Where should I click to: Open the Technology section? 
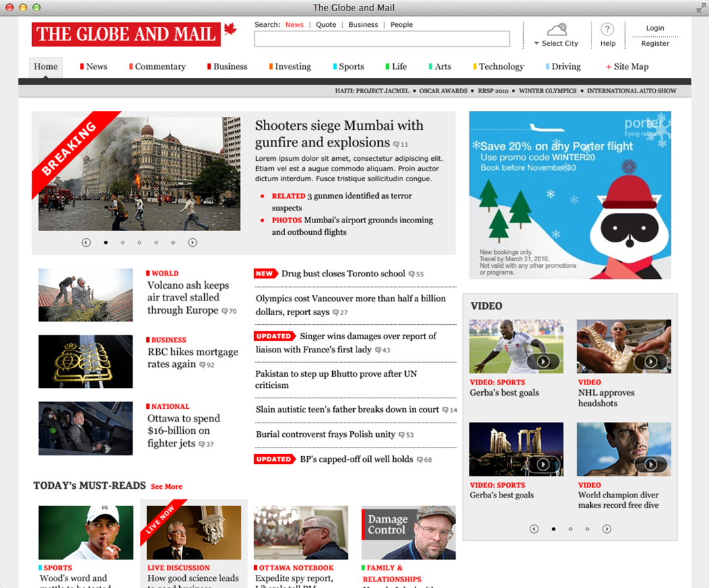tap(498, 67)
